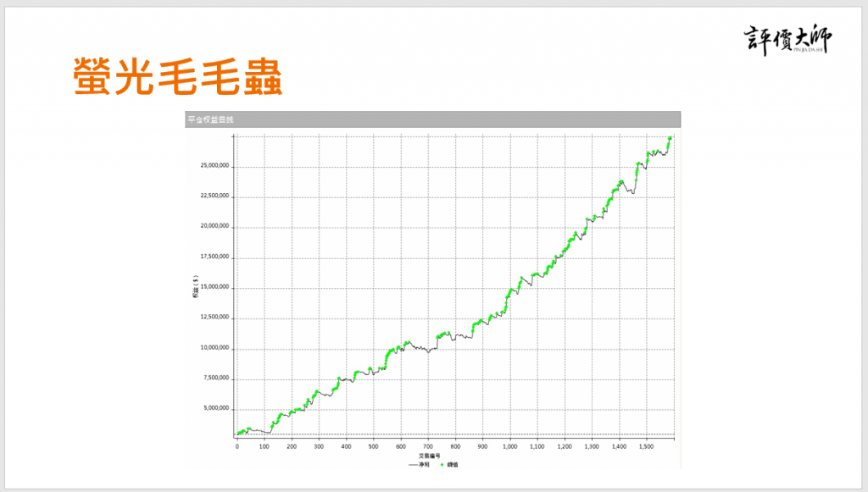Click the black line legend entry
This screenshot has width=868, height=492.
[x=419, y=464]
